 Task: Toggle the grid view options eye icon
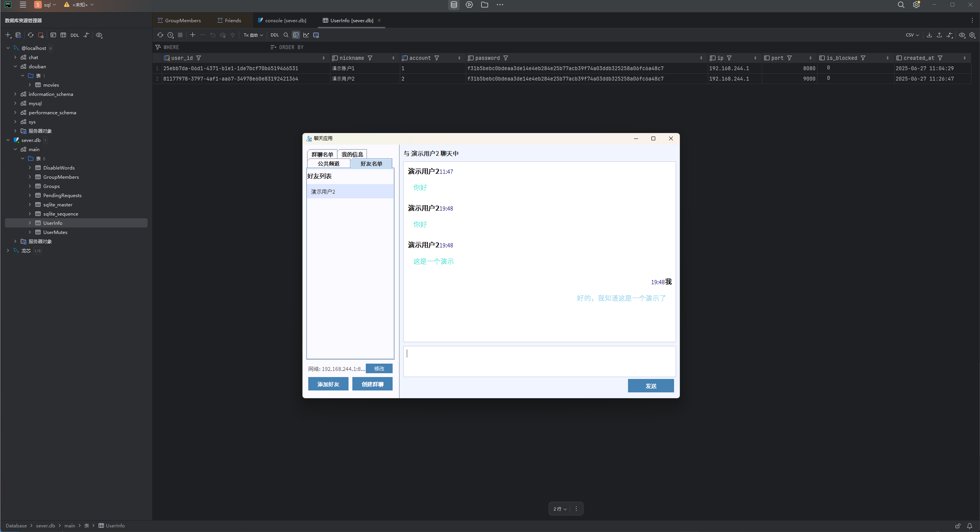click(x=962, y=35)
